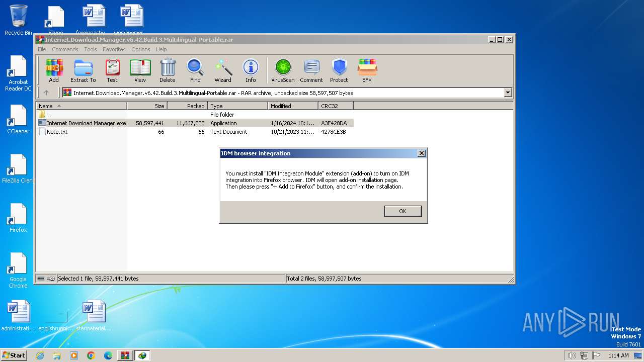644x362 pixels.
Task: Open CCleaner desktop shortcut
Action: 18,120
